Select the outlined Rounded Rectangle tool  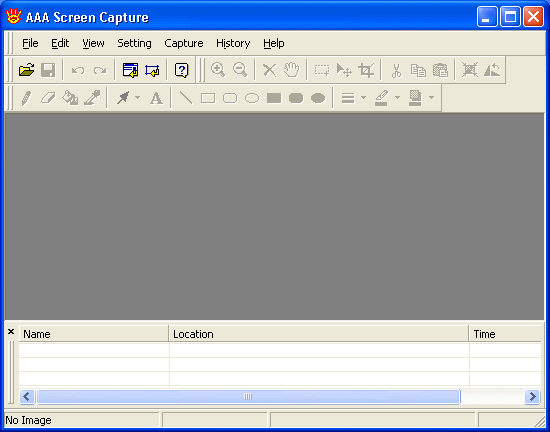click(230, 98)
